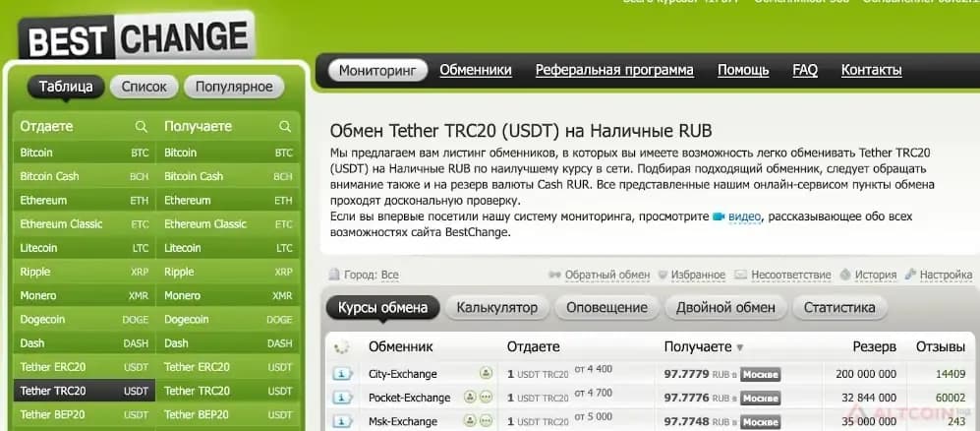This screenshot has height=431, width=980.
Task: Click the video camera icon before видео
Action: (719, 216)
